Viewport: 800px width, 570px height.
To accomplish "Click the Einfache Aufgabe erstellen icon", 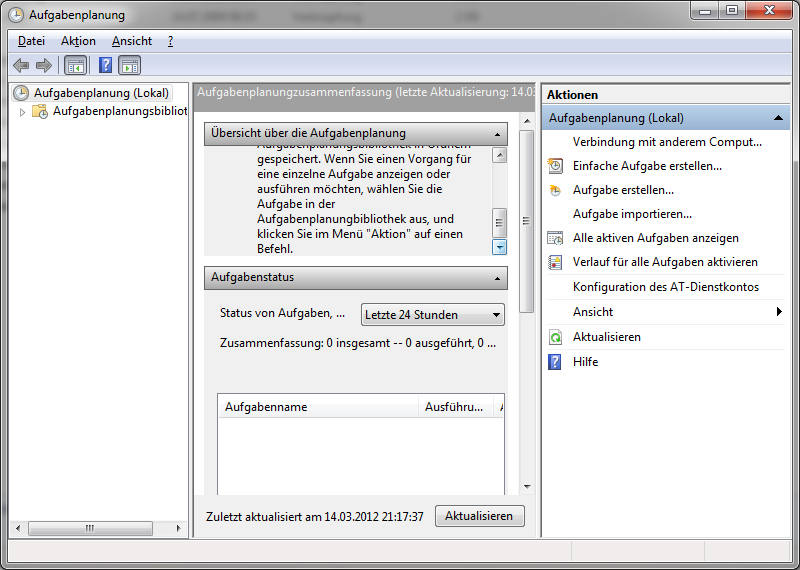I will [555, 166].
